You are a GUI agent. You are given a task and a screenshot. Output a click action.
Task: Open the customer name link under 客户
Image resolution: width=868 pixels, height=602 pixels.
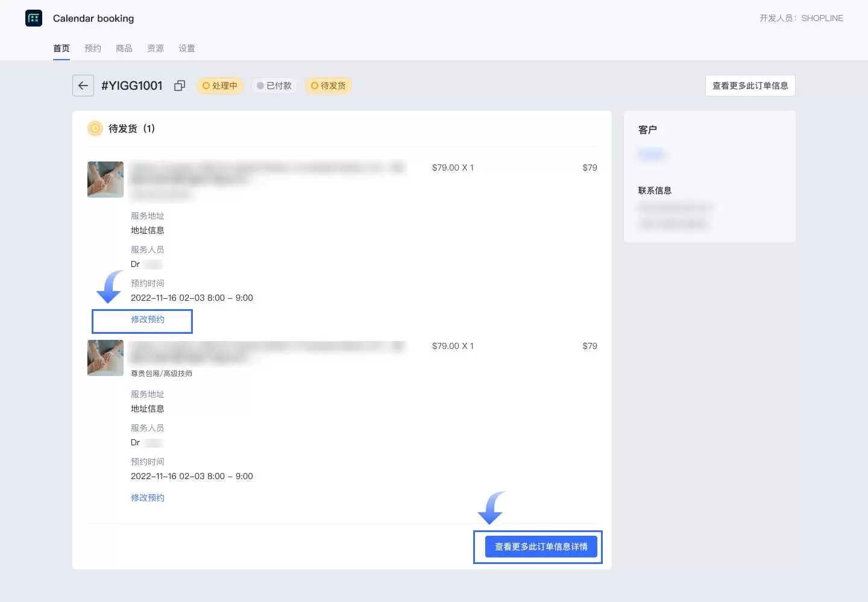(x=651, y=155)
